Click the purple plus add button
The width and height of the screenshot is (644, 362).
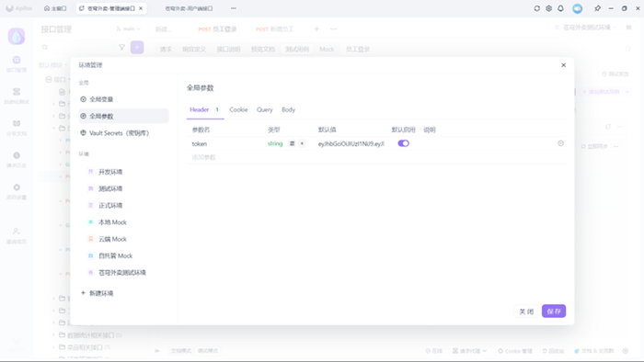[x=137, y=47]
